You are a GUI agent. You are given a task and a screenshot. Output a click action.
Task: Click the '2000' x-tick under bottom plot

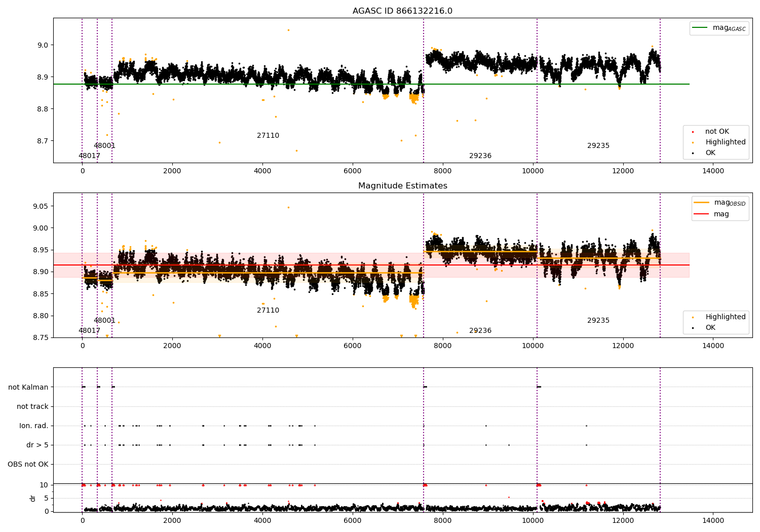[172, 521]
